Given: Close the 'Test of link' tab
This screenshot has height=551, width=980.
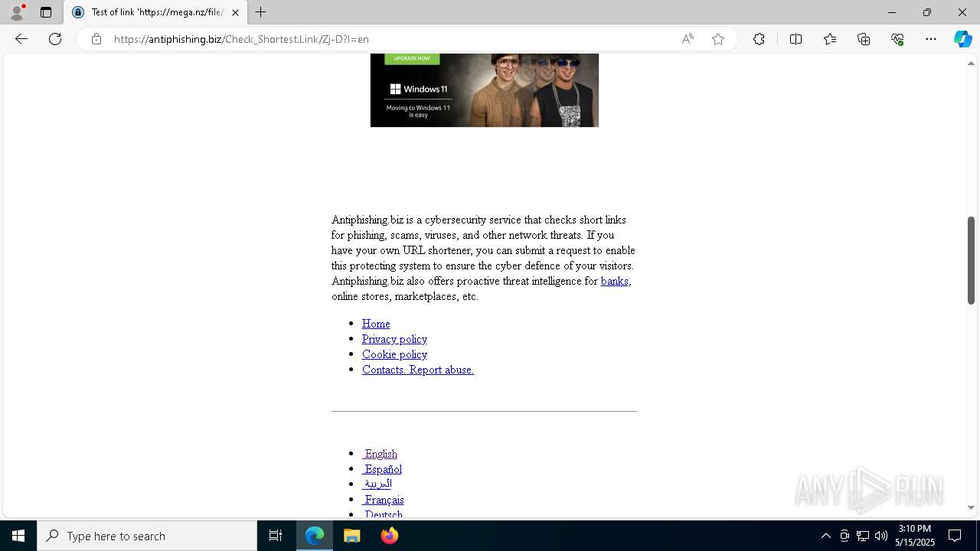Looking at the screenshot, I should coord(235,12).
